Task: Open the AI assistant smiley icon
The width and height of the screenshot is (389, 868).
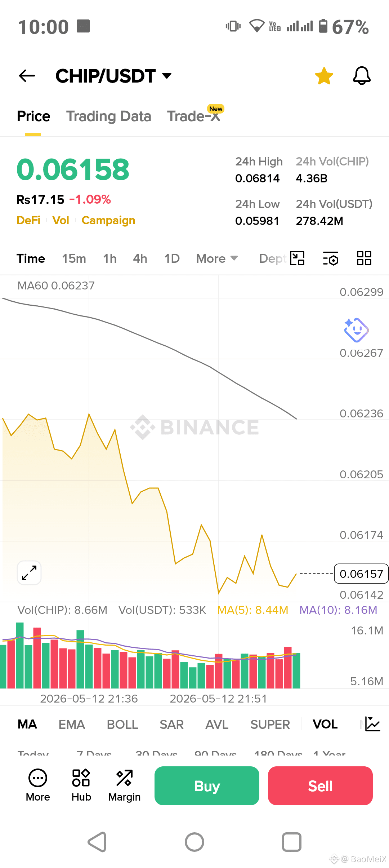Action: pyautogui.click(x=356, y=330)
